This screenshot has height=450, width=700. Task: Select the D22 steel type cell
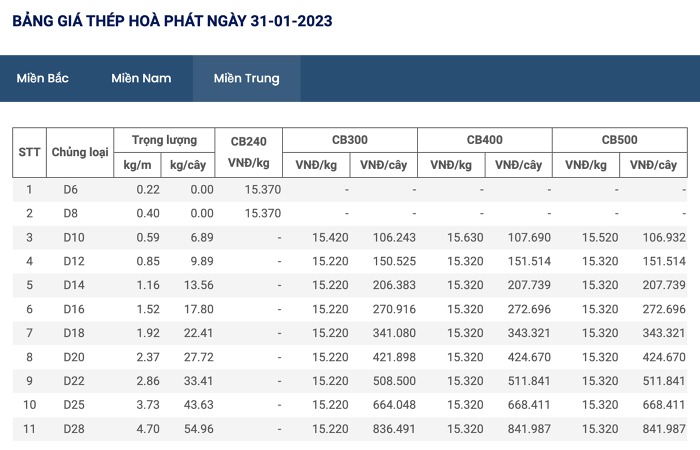pos(74,381)
